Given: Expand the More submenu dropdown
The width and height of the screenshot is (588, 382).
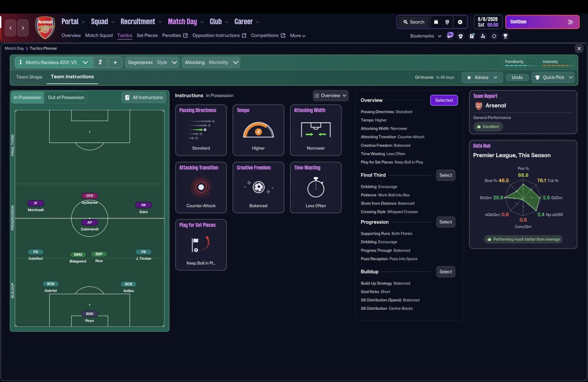Looking at the screenshot, I should point(298,35).
